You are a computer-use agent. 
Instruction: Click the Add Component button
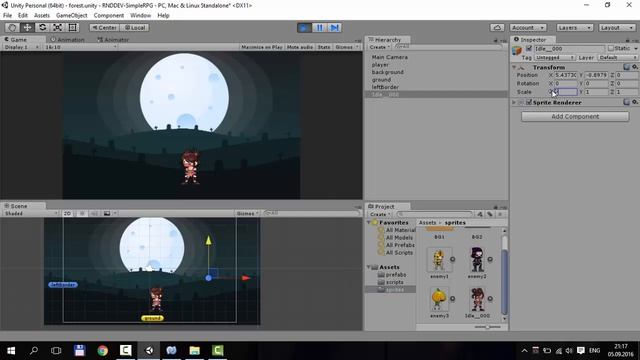click(x=575, y=116)
